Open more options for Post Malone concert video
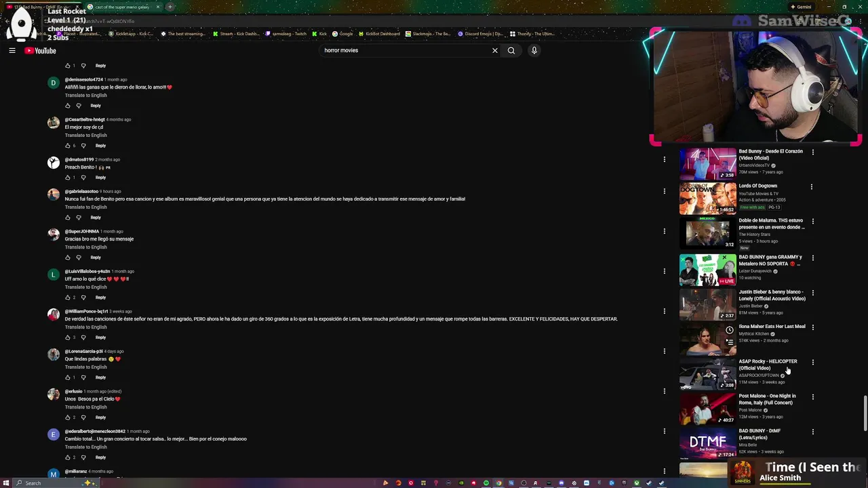Viewport: 868px width, 488px height. (812, 396)
